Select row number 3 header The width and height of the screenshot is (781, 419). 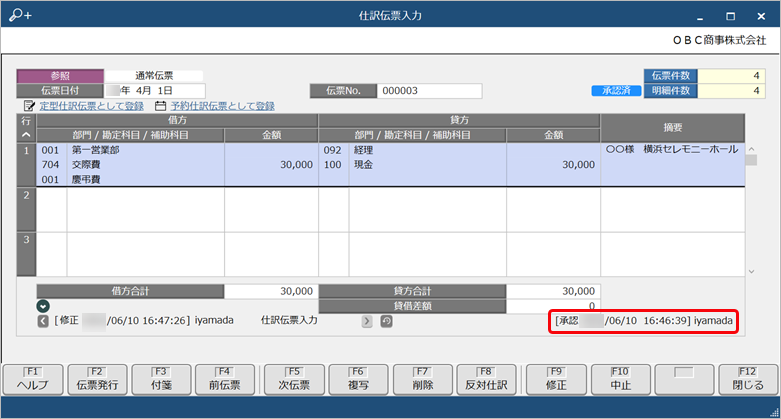click(x=26, y=254)
